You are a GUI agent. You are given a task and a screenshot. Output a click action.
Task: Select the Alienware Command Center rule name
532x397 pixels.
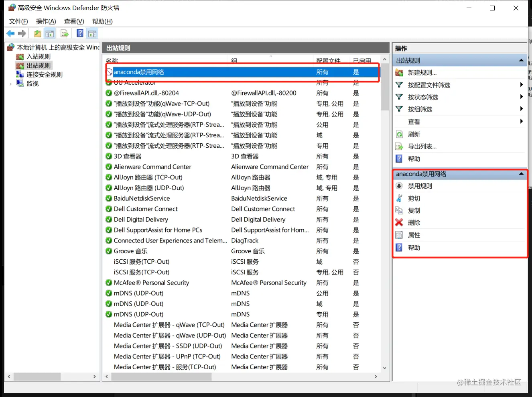[x=152, y=167]
